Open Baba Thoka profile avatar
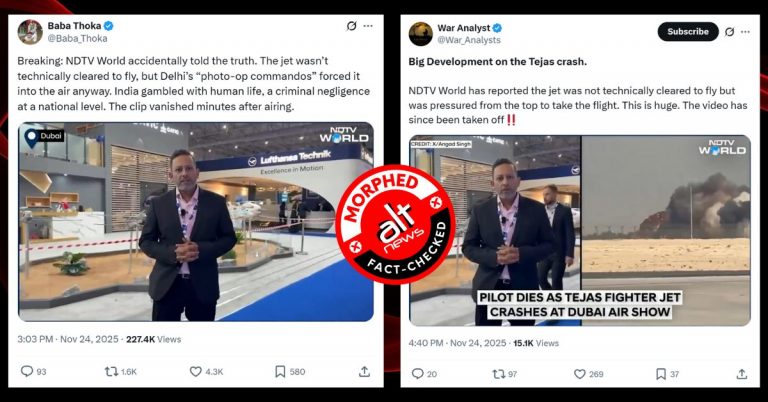Image resolution: width=768 pixels, height=402 pixels. pyautogui.click(x=30, y=32)
